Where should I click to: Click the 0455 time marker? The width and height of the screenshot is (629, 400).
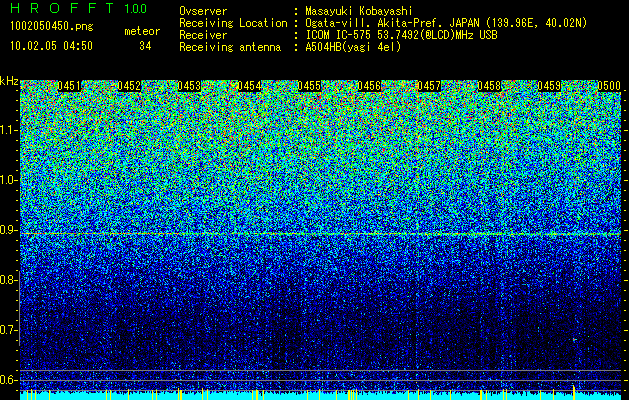[309, 86]
